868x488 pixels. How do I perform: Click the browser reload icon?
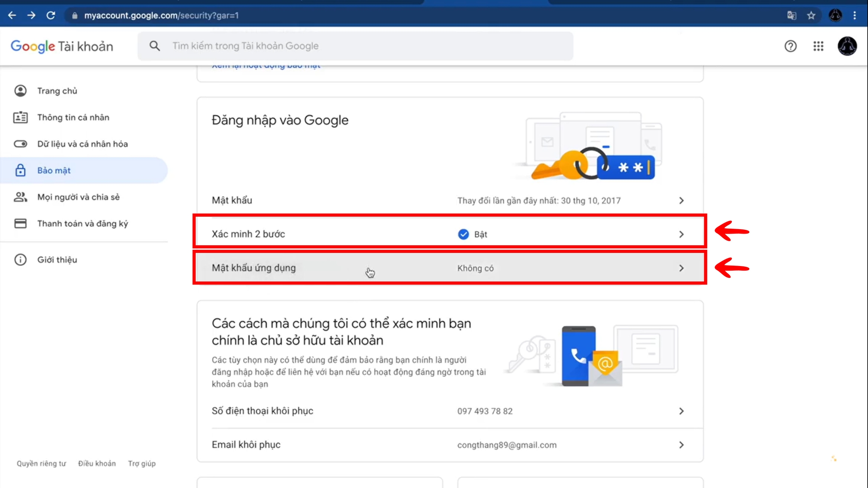pyautogui.click(x=51, y=15)
